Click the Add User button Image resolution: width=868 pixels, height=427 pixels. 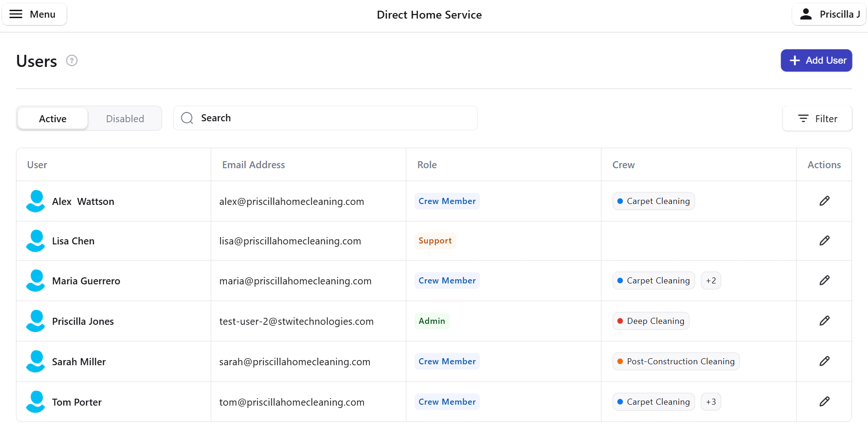pos(816,61)
